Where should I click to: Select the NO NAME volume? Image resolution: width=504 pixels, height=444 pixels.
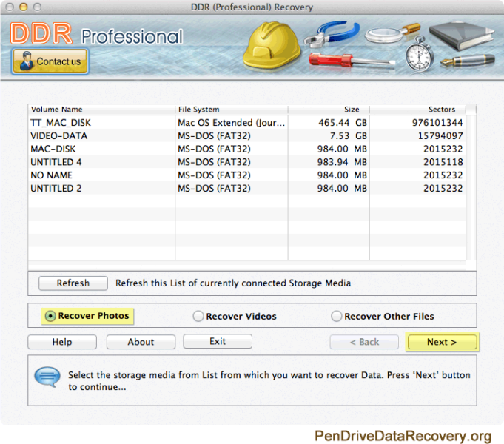(x=247, y=175)
